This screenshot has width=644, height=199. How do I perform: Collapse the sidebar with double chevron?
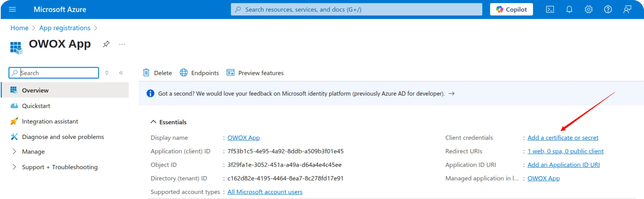tap(121, 73)
